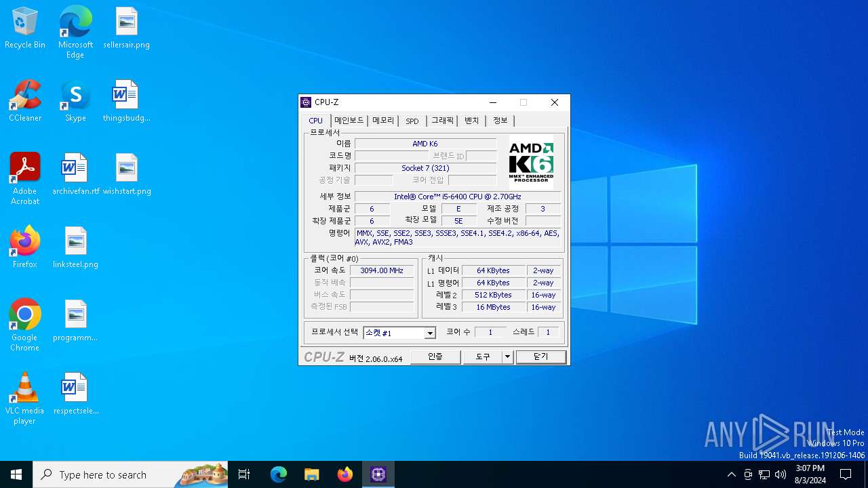This screenshot has height=488, width=868.
Task: Click the 64 KBytes L1 데이터 value
Action: coord(494,270)
